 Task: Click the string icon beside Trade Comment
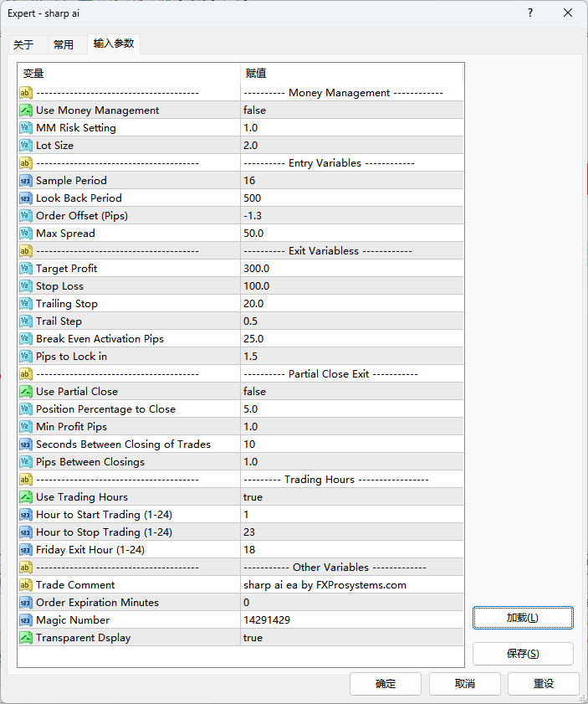26,585
